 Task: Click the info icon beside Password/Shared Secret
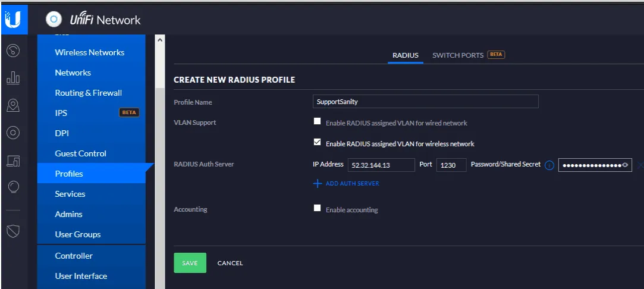[x=549, y=165]
